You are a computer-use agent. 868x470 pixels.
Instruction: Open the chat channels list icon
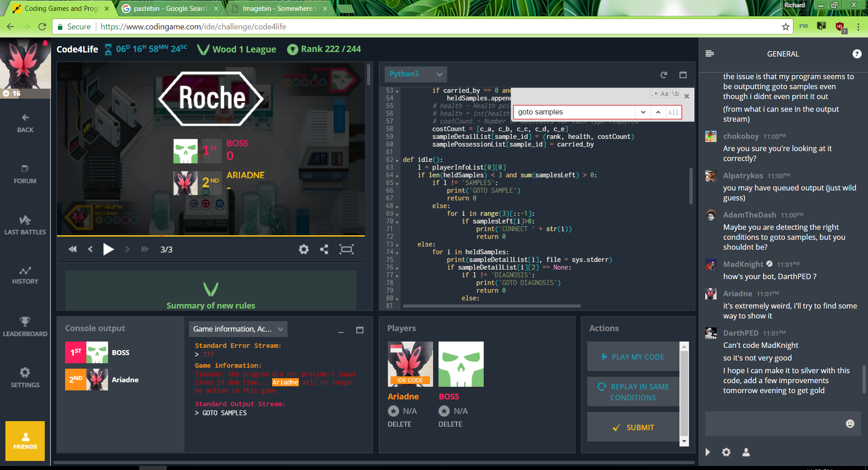point(710,54)
